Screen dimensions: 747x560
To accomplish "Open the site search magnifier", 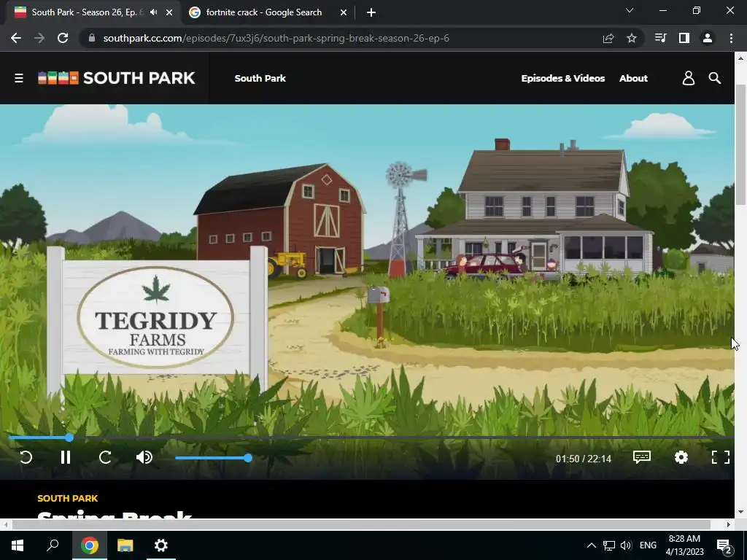I will pyautogui.click(x=715, y=78).
